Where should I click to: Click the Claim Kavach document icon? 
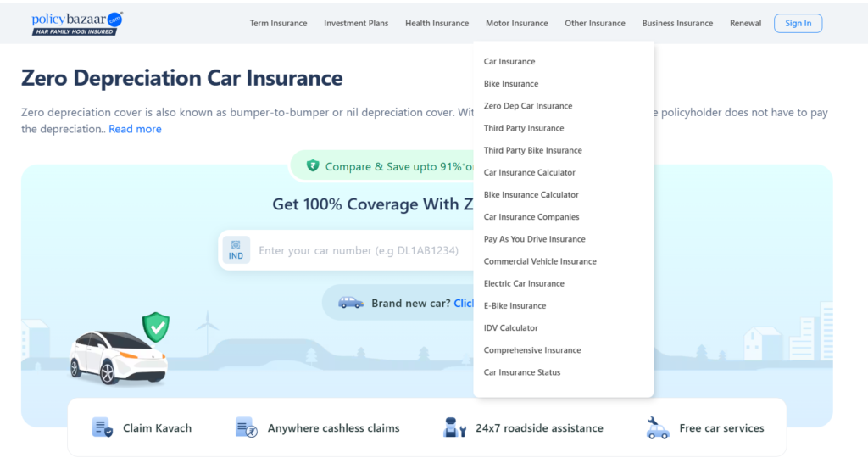(103, 427)
